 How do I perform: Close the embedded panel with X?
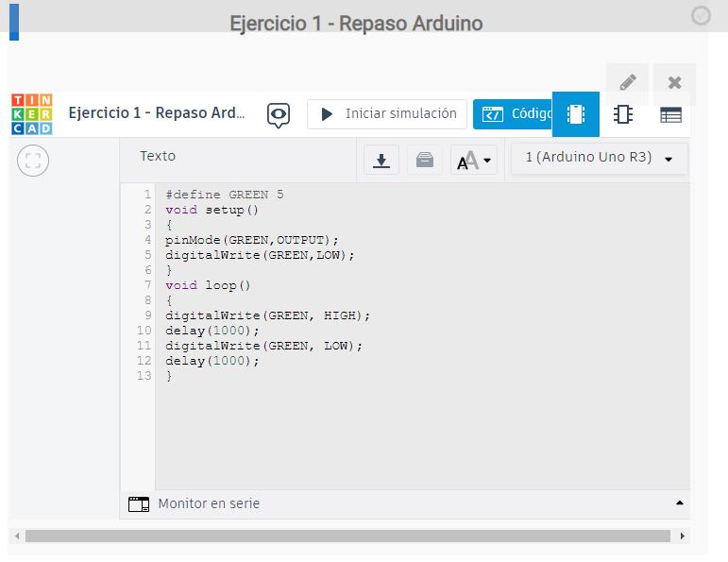(674, 82)
